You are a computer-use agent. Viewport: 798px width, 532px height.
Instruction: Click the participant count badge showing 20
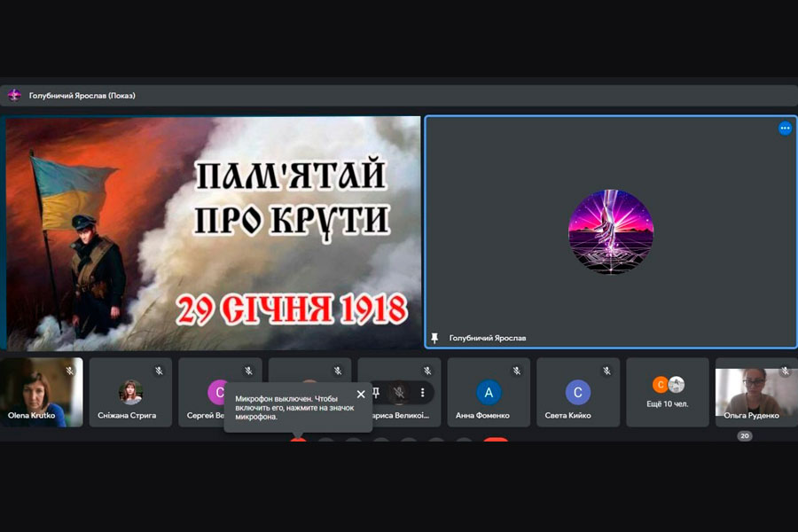(745, 435)
